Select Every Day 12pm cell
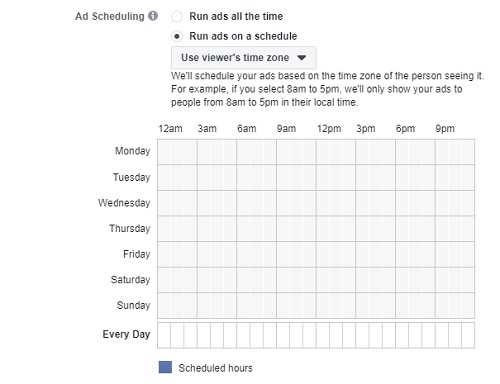Viewport: 500px width, 384px height. coord(323,335)
